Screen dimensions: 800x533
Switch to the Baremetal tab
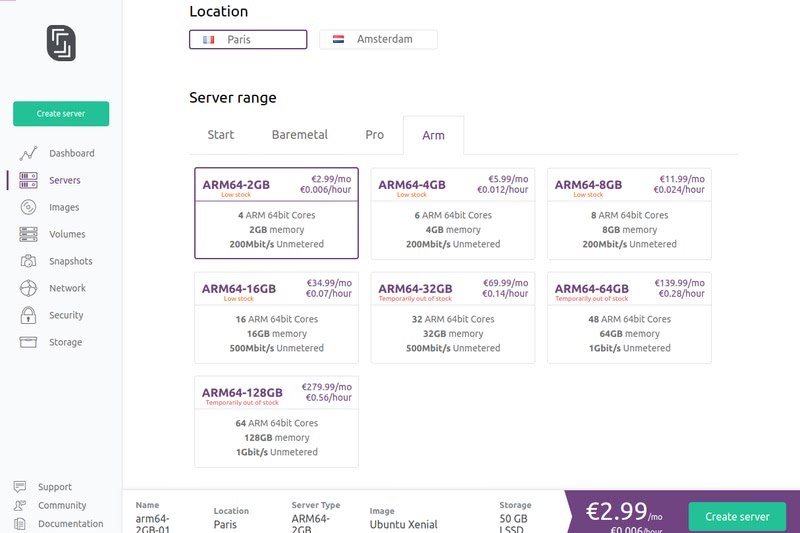click(300, 135)
